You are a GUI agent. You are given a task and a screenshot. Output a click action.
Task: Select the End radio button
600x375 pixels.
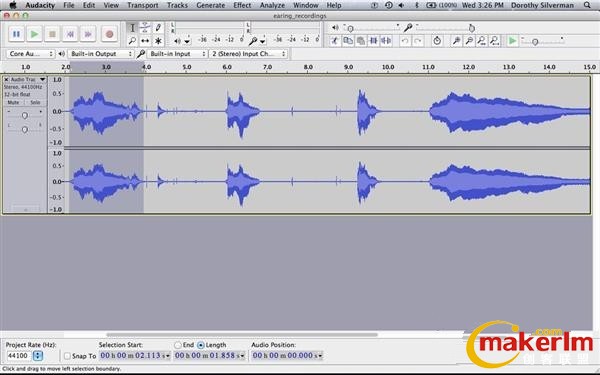(x=178, y=345)
